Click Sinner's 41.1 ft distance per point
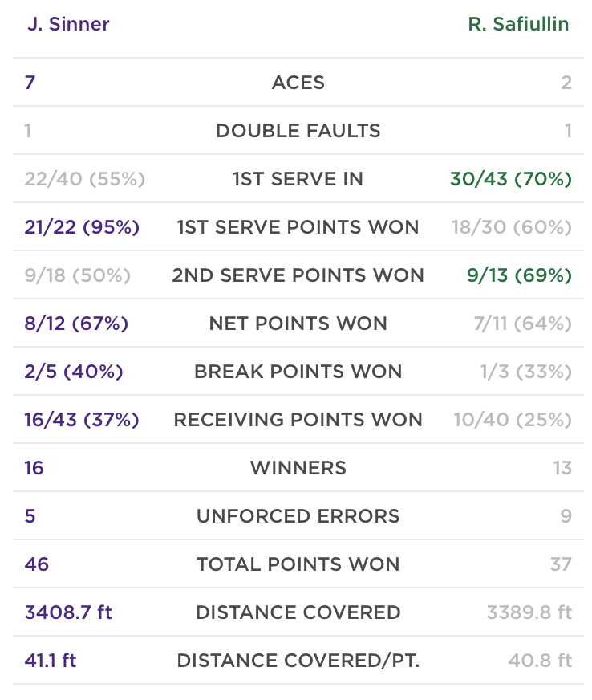592x700 pixels. pos(51,661)
